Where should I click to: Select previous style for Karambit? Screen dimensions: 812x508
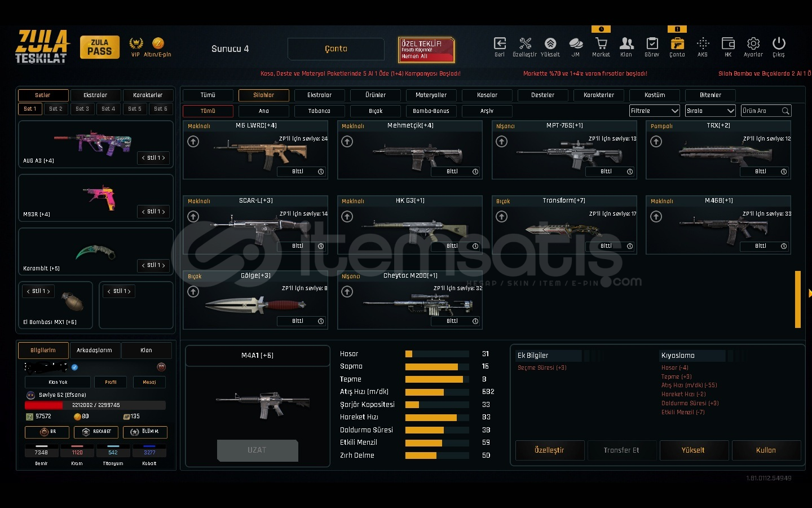click(x=143, y=265)
